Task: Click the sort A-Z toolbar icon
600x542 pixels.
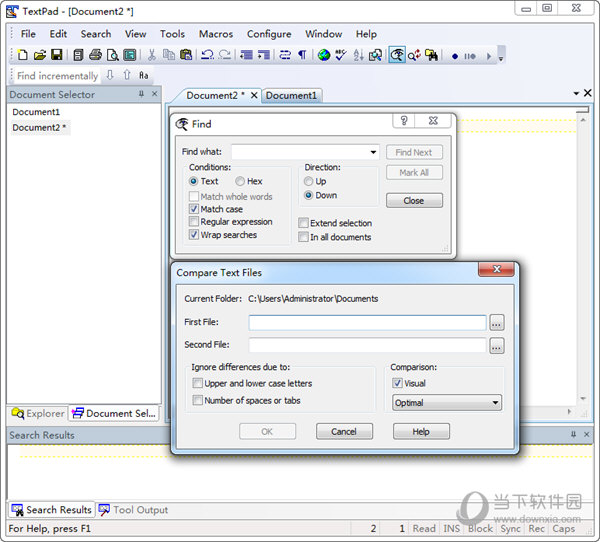Action: click(x=358, y=55)
